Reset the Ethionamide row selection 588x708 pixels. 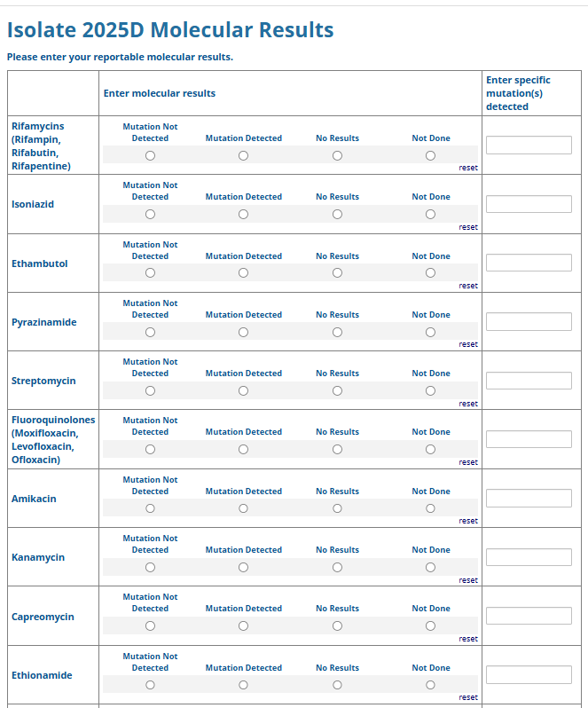click(468, 697)
